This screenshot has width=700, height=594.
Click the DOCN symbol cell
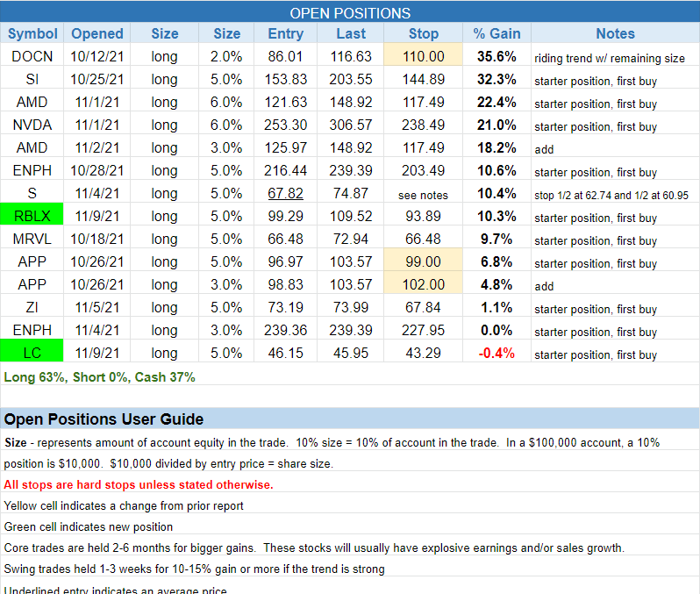click(x=32, y=56)
